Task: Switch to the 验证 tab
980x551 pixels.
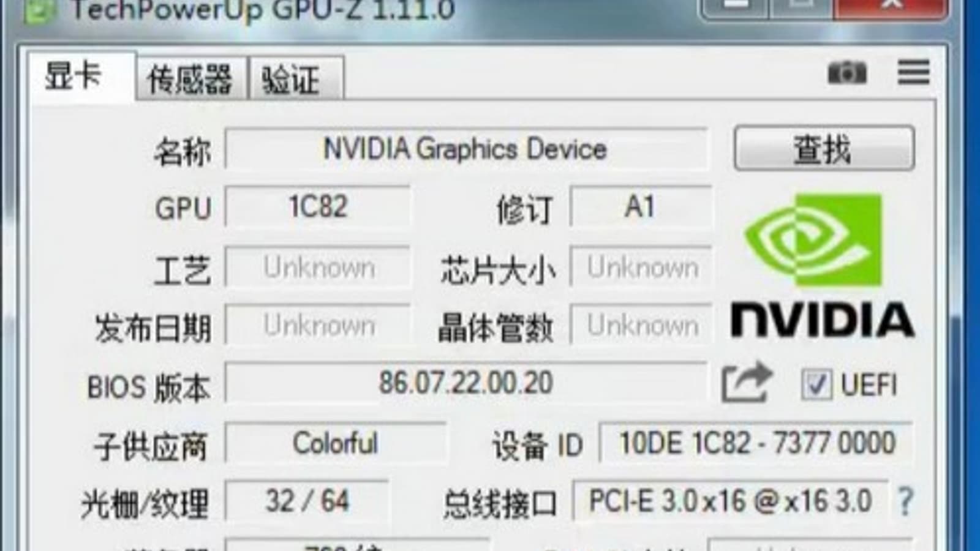Action: (295, 79)
